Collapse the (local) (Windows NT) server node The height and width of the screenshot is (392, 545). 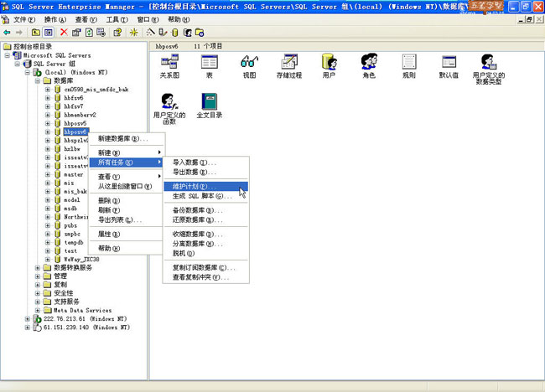[x=28, y=72]
